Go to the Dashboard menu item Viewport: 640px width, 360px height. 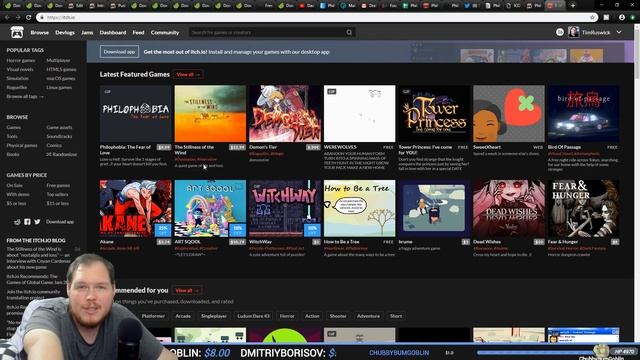click(x=113, y=33)
